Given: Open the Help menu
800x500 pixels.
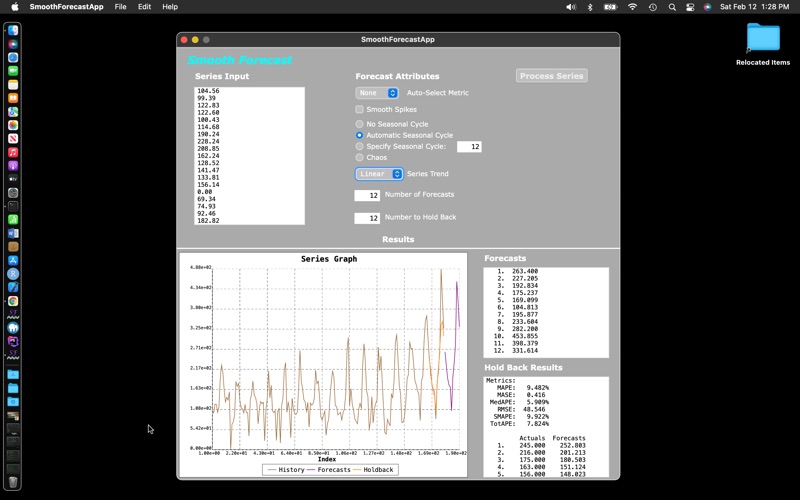Looking at the screenshot, I should [x=170, y=7].
